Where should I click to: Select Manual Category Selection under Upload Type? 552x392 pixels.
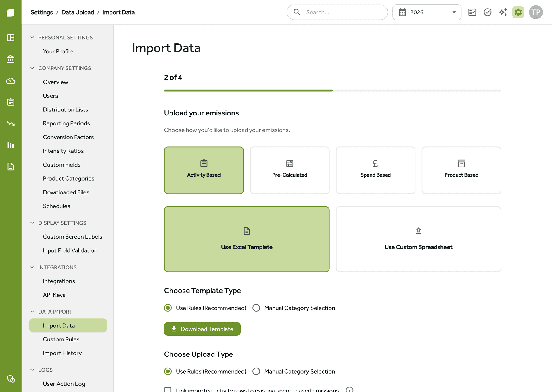tap(256, 371)
